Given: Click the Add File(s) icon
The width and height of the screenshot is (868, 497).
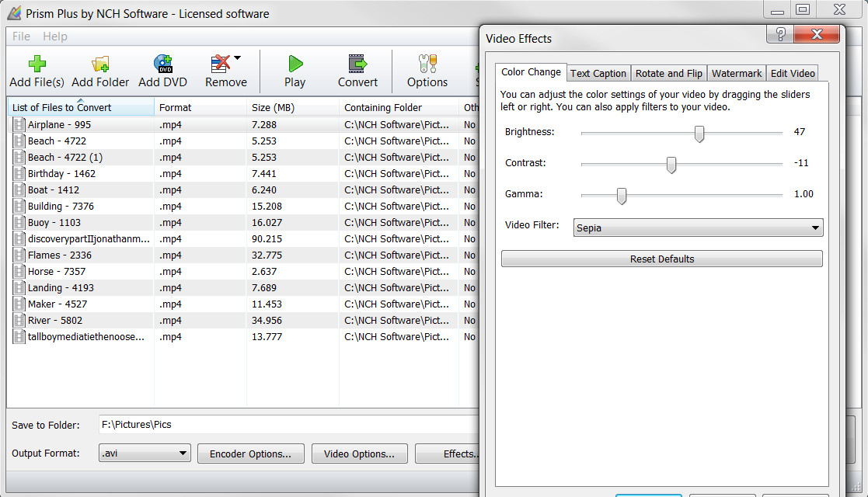Looking at the screenshot, I should [37, 62].
